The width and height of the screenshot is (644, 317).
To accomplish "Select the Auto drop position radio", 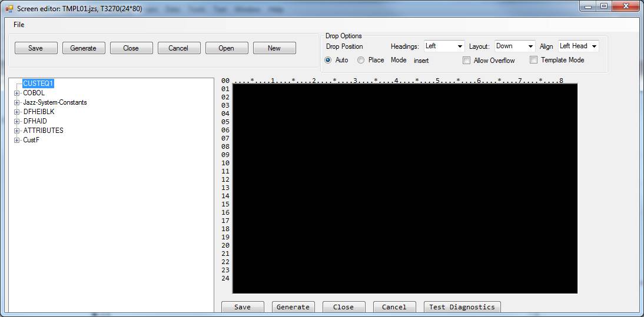I will coord(328,60).
